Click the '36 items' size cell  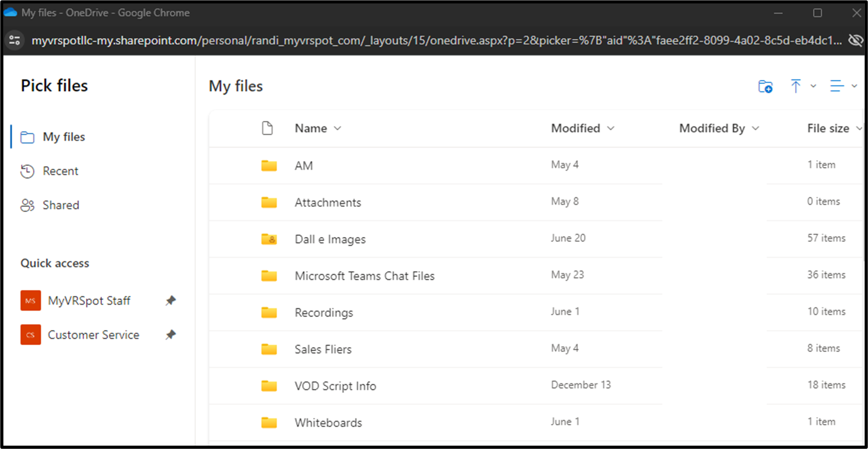pyautogui.click(x=827, y=275)
